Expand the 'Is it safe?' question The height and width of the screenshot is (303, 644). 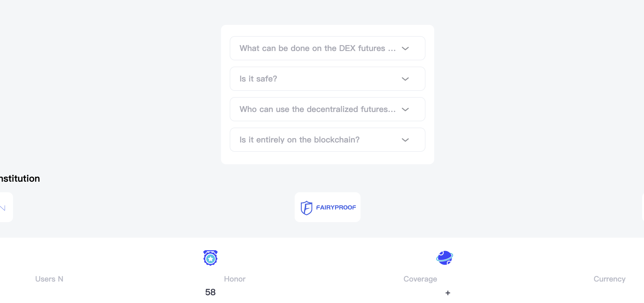point(327,79)
